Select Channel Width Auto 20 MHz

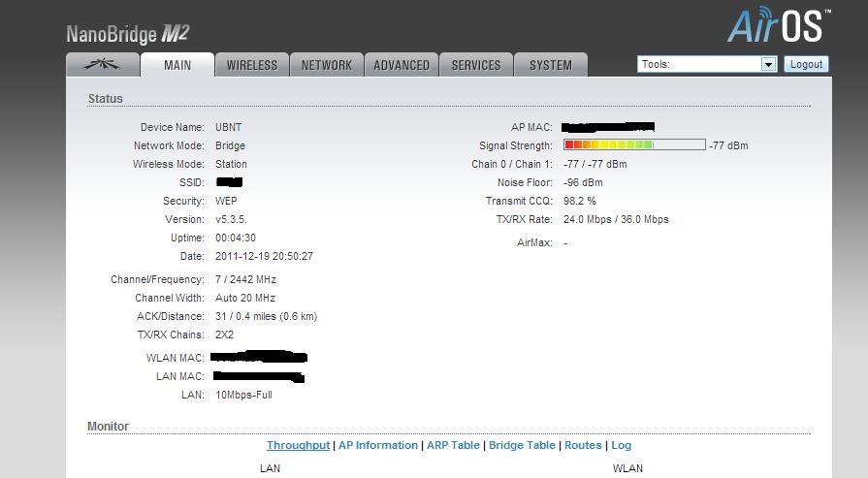[x=245, y=298]
